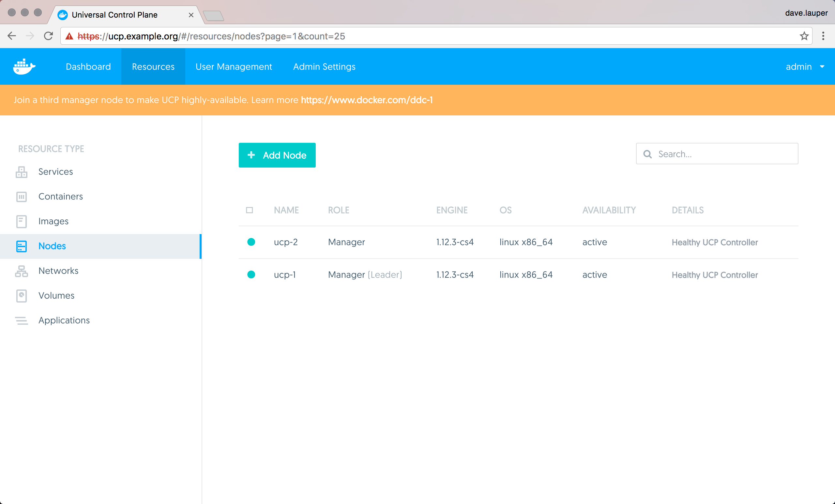
Task: Toggle the select-all nodes checkbox
Action: 250,210
